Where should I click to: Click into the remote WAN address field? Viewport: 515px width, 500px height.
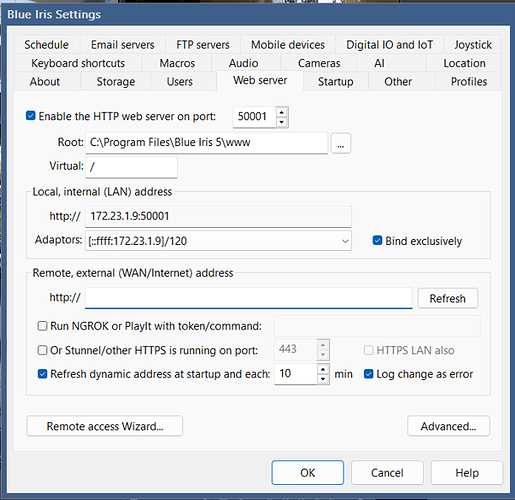click(x=249, y=298)
